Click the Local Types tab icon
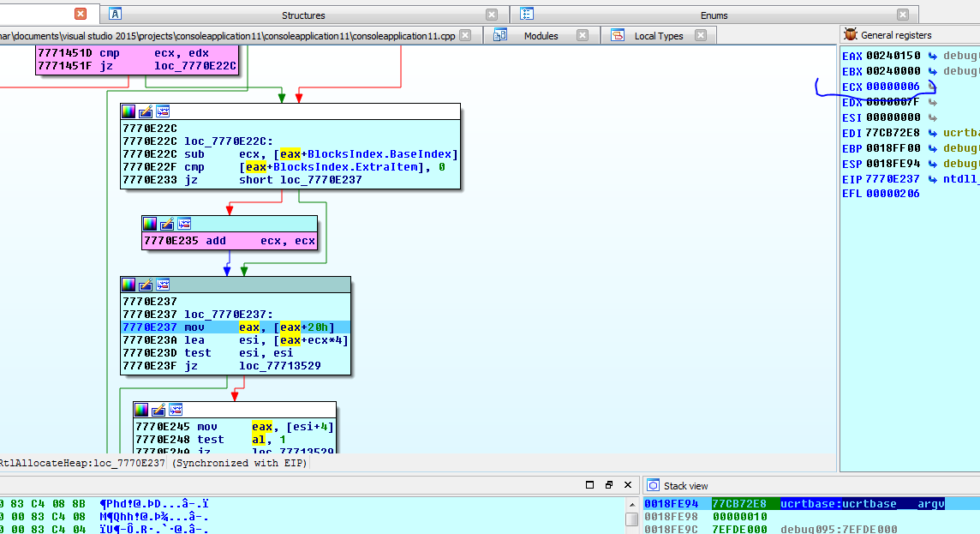Screen dimensions: 980x534 coord(616,35)
